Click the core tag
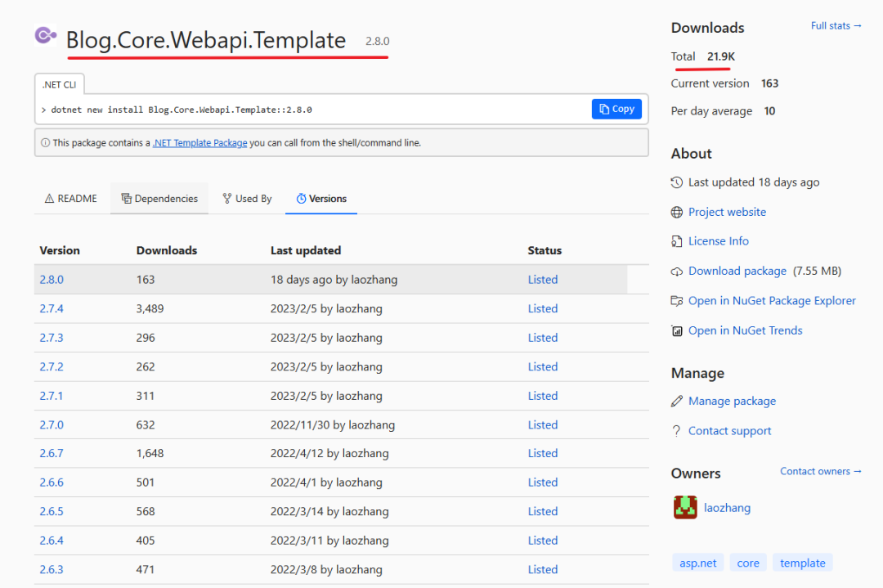This screenshot has width=883, height=588. pyautogui.click(x=748, y=563)
